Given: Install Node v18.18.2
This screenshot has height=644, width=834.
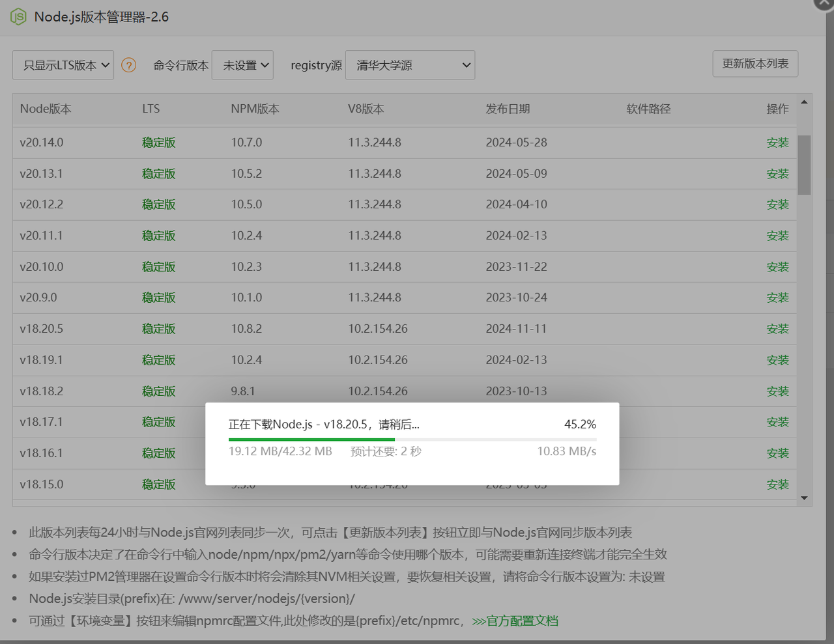Looking at the screenshot, I should click(x=777, y=391).
